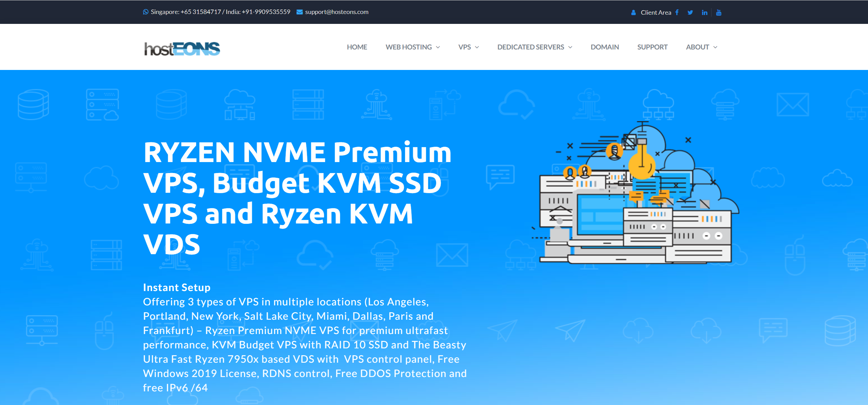Screen dimensions: 868x405
Task: Open the YouTube social icon
Action: tap(719, 13)
